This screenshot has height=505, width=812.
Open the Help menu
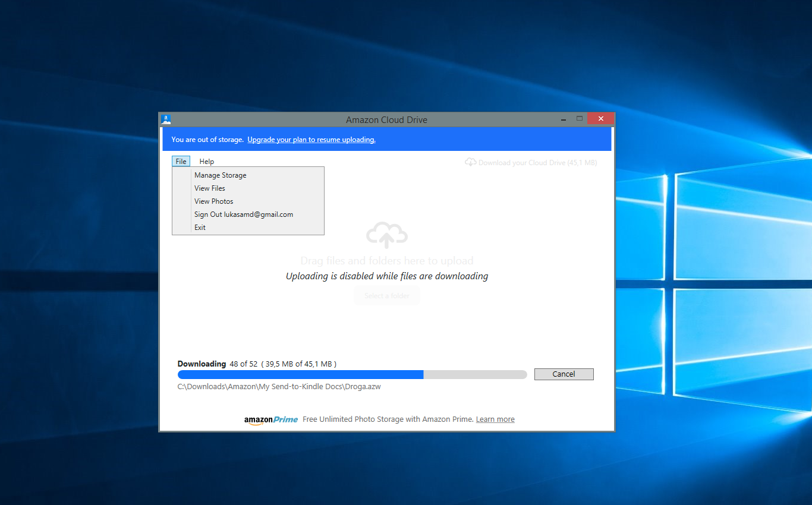click(x=206, y=162)
